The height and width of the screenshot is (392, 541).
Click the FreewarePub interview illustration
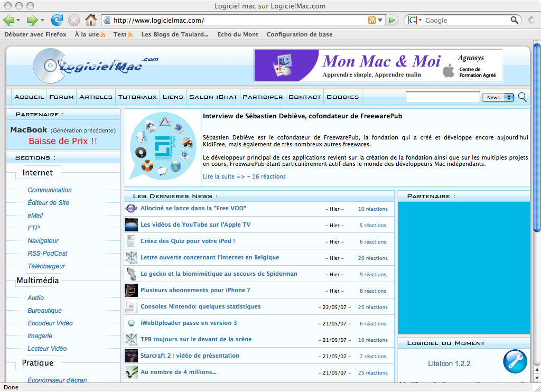click(163, 146)
